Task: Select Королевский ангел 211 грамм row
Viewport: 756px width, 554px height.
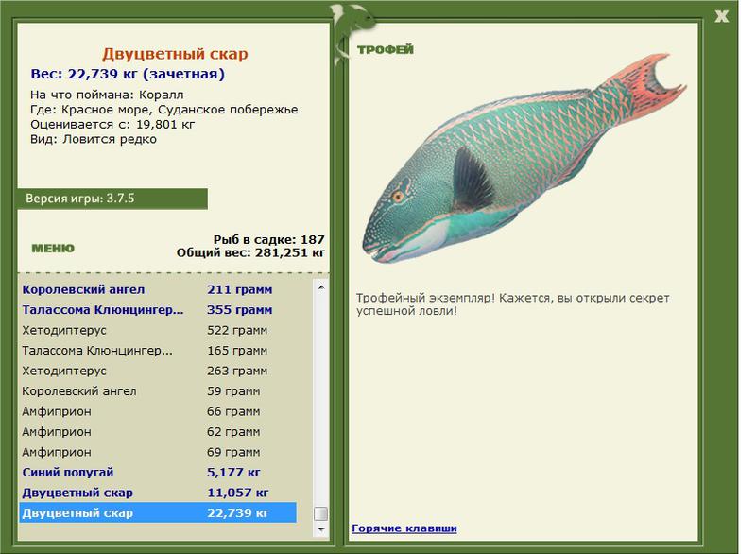Action: (x=158, y=289)
